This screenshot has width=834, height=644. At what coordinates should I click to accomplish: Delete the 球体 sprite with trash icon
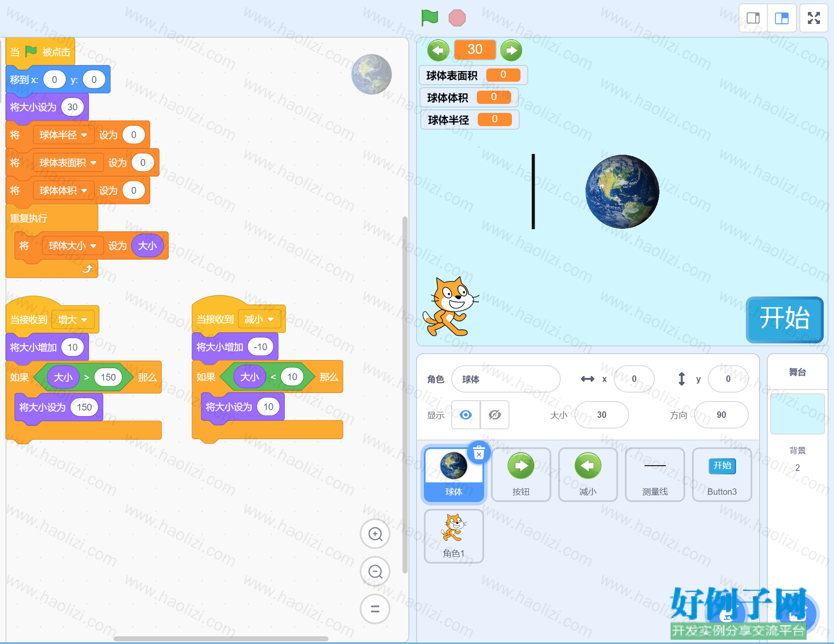[479, 453]
